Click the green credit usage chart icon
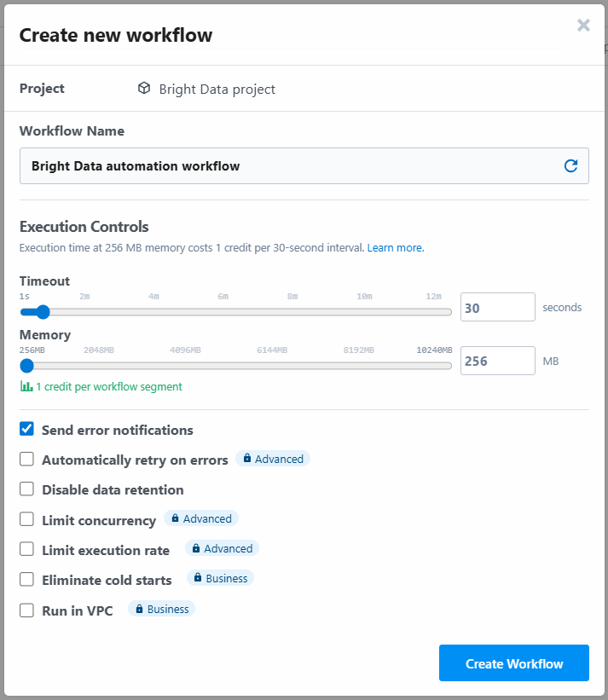This screenshot has width=608, height=700. click(x=26, y=386)
